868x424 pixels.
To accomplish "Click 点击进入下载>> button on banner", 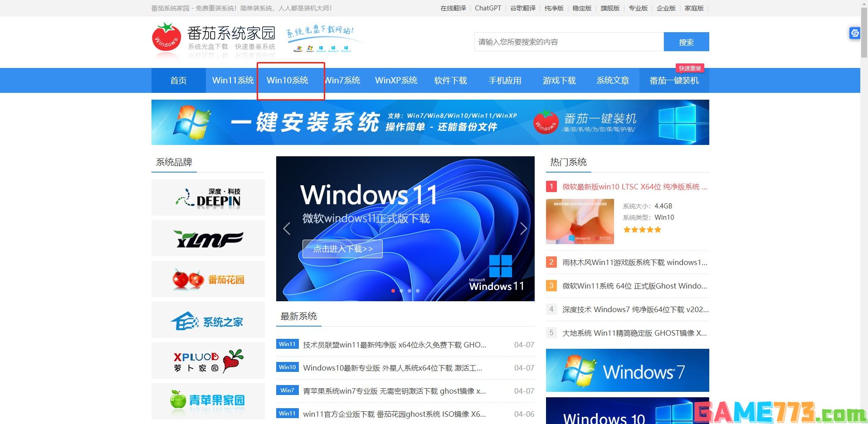I will point(342,249).
